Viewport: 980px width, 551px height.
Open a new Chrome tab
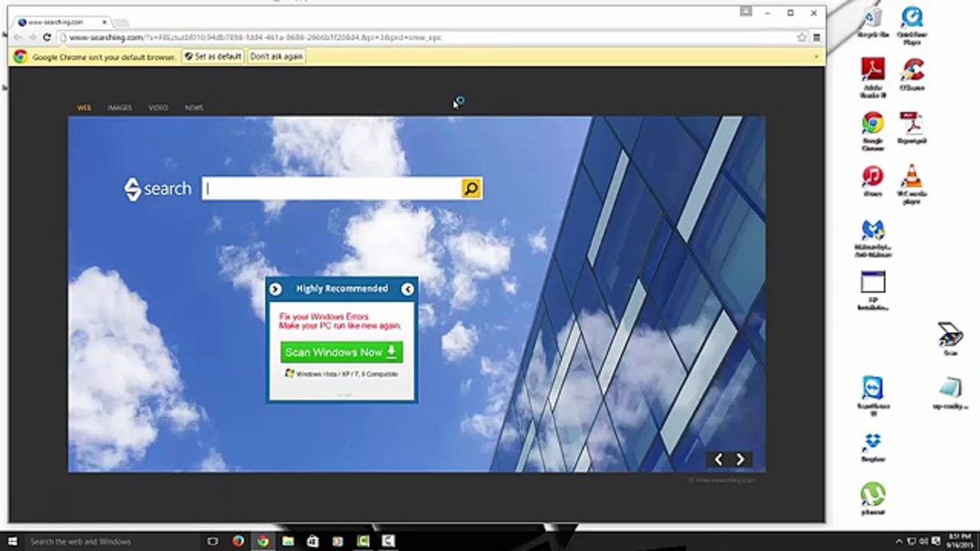(x=121, y=23)
